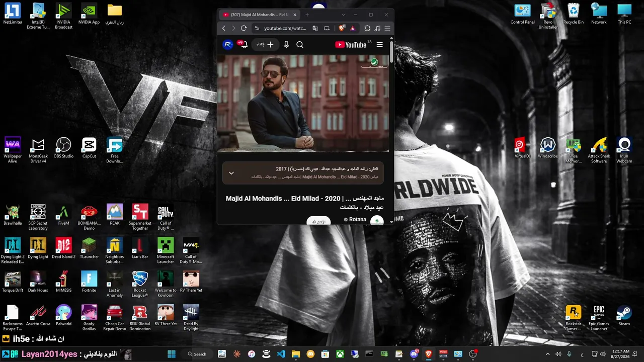Screen dimensions: 644x362
Task: Click the YouTube create button
Action: click(x=265, y=44)
